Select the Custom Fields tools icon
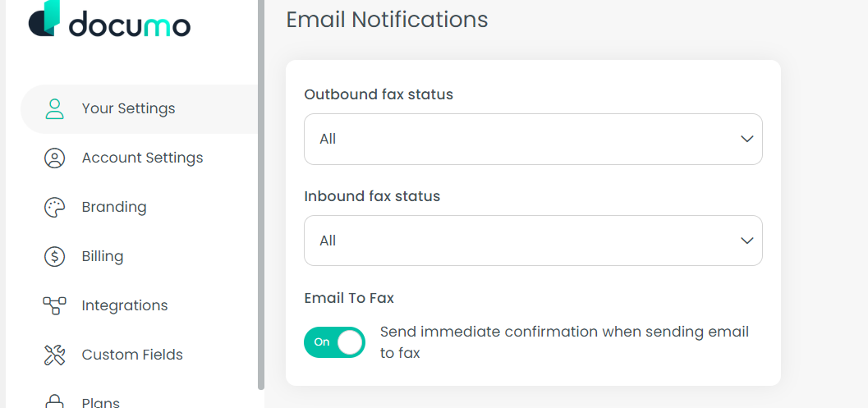The height and width of the screenshot is (408, 868). coord(55,355)
